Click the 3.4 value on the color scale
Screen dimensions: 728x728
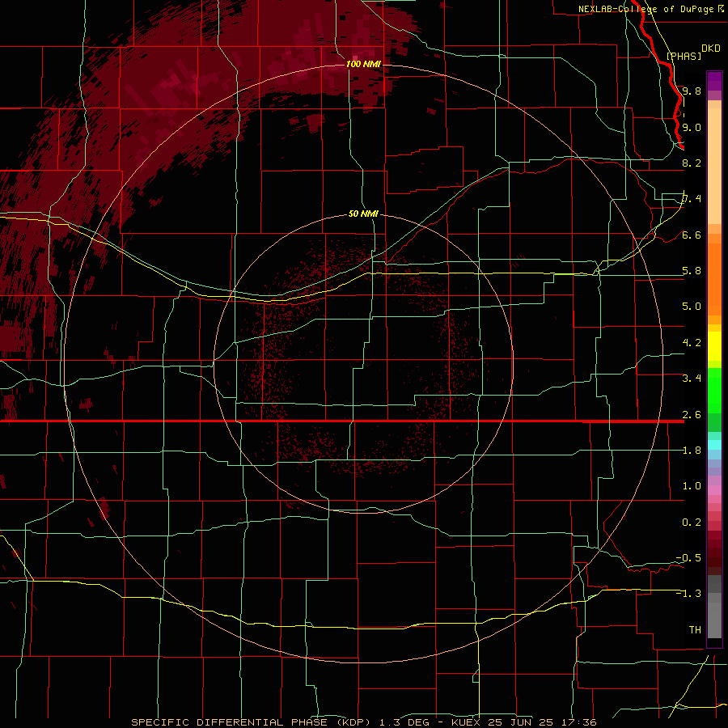(x=692, y=379)
